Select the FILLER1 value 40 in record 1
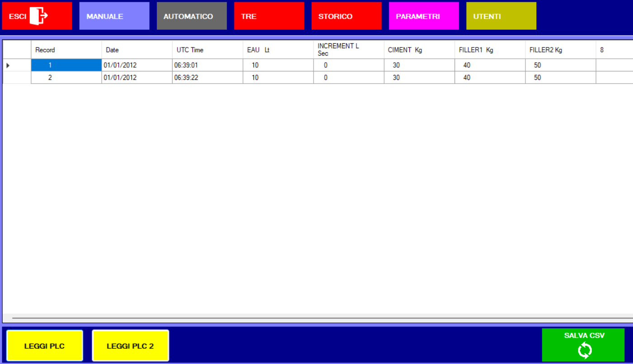633x364 pixels. click(x=490, y=65)
